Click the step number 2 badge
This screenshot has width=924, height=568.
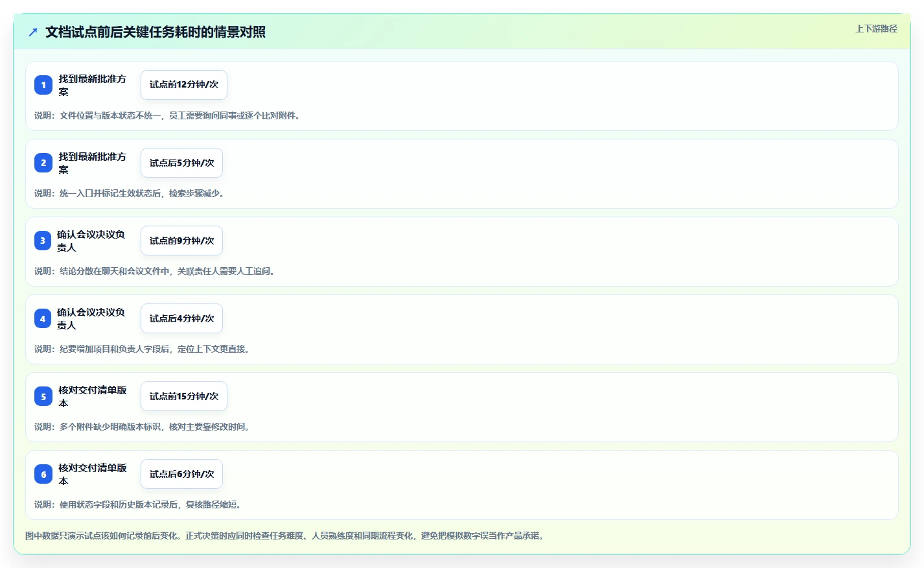coord(43,163)
